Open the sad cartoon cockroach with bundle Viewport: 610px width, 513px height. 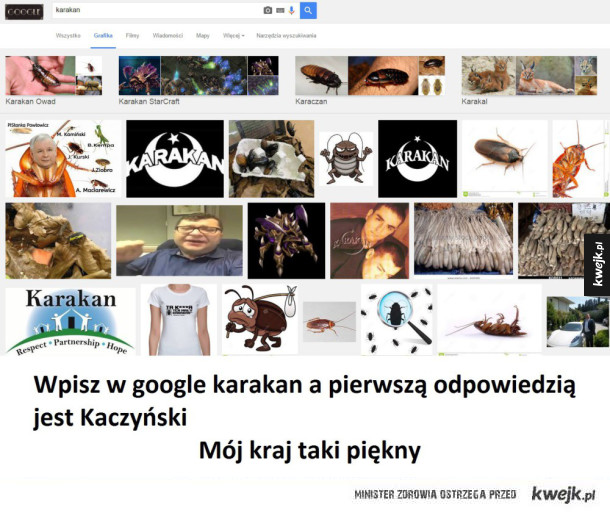coord(260,319)
